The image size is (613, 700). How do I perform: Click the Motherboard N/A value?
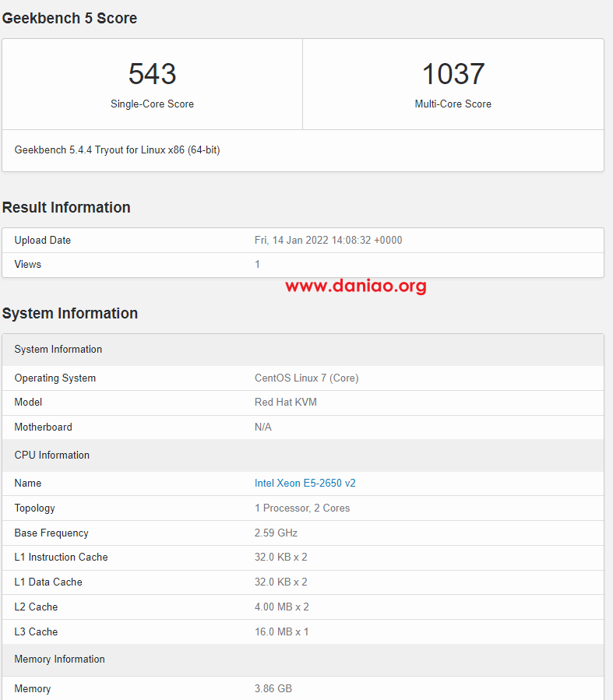pyautogui.click(x=263, y=427)
